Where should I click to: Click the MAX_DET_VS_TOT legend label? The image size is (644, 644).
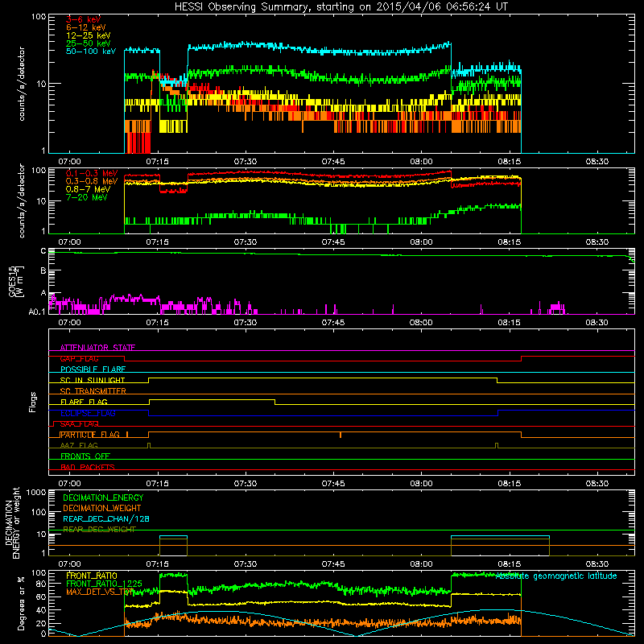100,592
